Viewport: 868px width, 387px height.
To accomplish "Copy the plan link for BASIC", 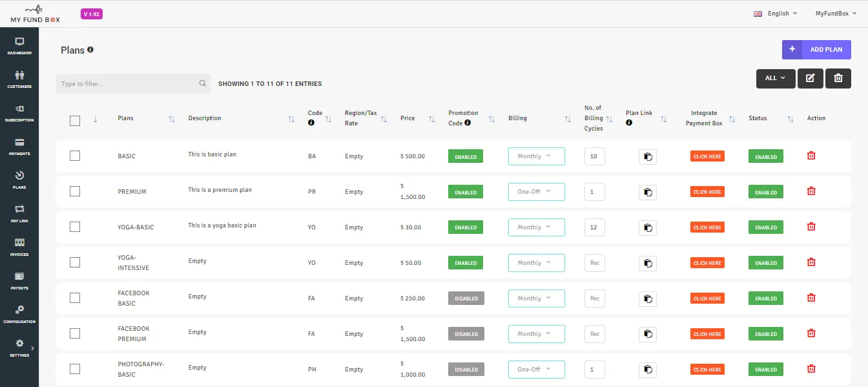I will coord(648,156).
